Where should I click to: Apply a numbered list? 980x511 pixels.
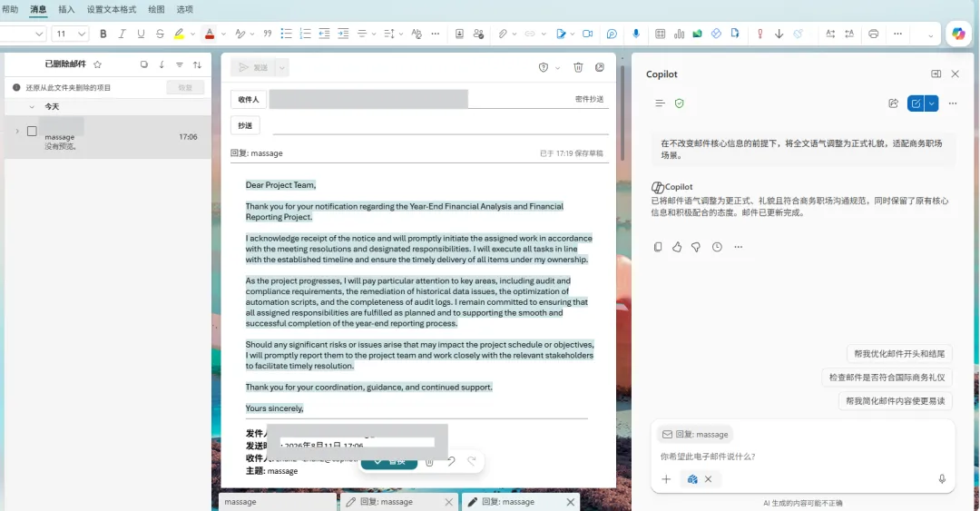(x=305, y=34)
